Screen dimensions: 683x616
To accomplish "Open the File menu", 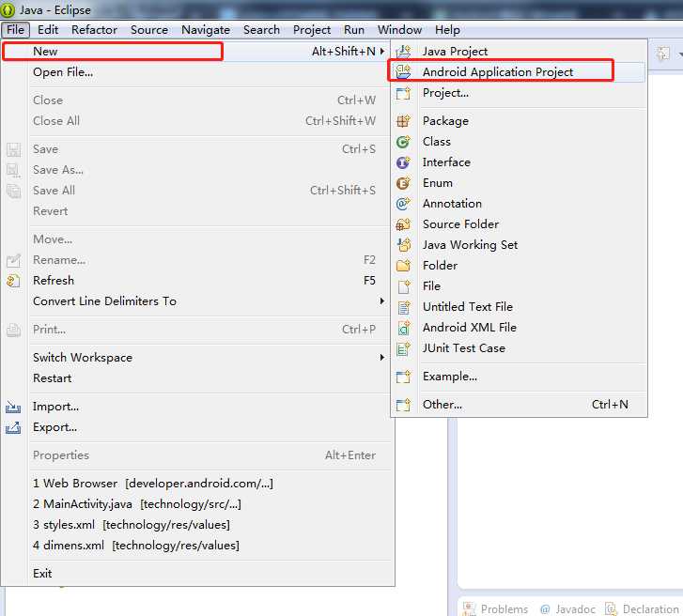I will pos(15,30).
